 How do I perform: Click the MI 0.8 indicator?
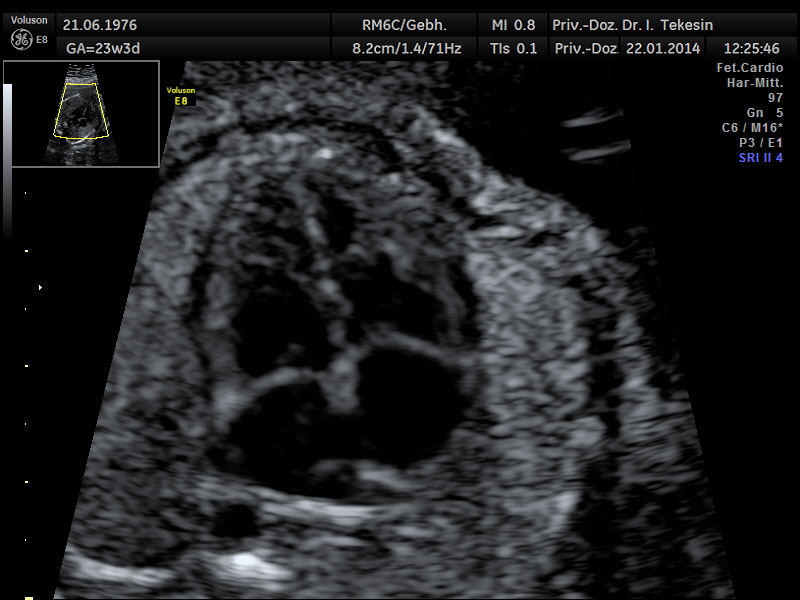click(513, 24)
